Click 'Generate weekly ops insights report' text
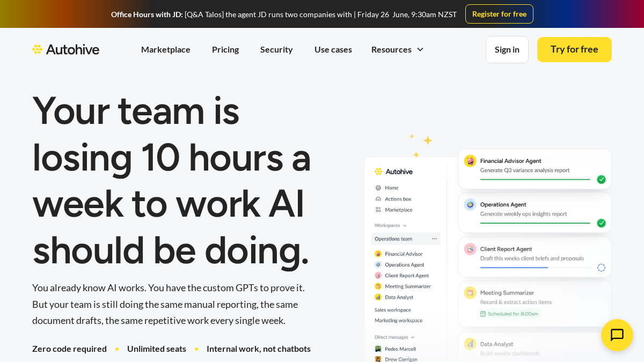The width and height of the screenshot is (644, 362). click(x=523, y=213)
